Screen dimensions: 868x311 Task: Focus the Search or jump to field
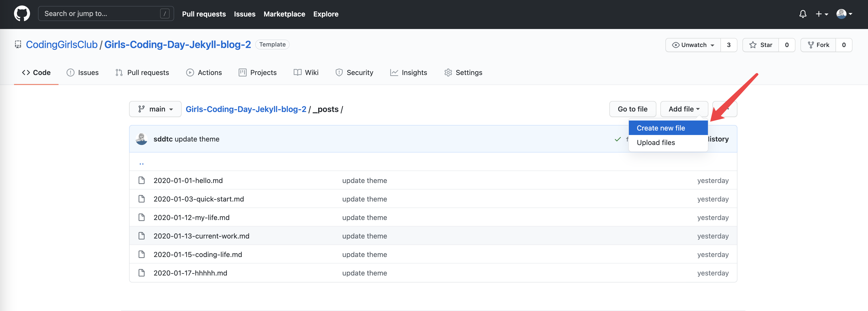[101, 14]
